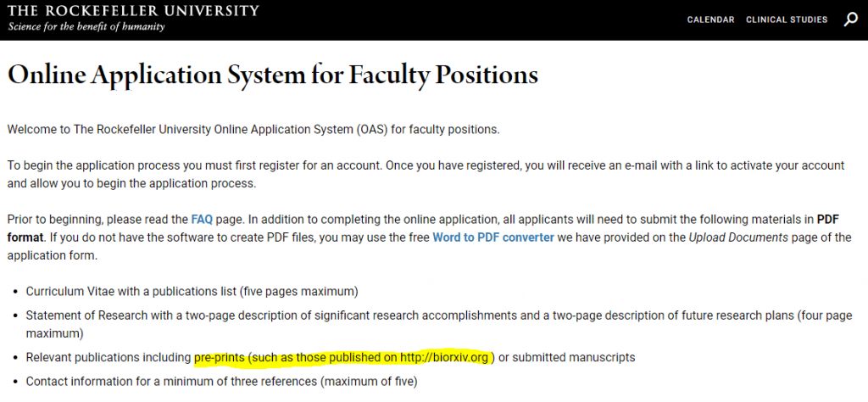This screenshot has height=402, width=868.
Task: Click the Online Application System page heading
Action: (272, 75)
